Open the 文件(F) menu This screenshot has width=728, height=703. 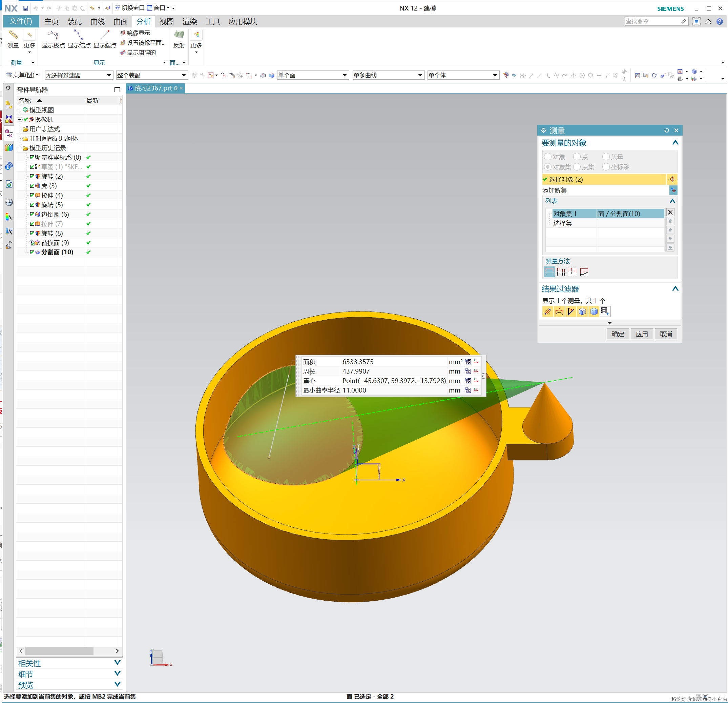pyautogui.click(x=21, y=21)
